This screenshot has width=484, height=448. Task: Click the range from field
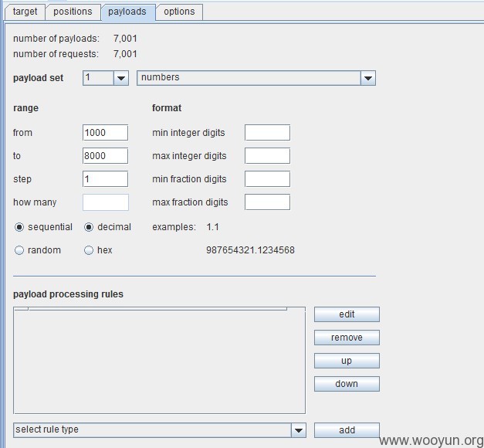(x=105, y=133)
